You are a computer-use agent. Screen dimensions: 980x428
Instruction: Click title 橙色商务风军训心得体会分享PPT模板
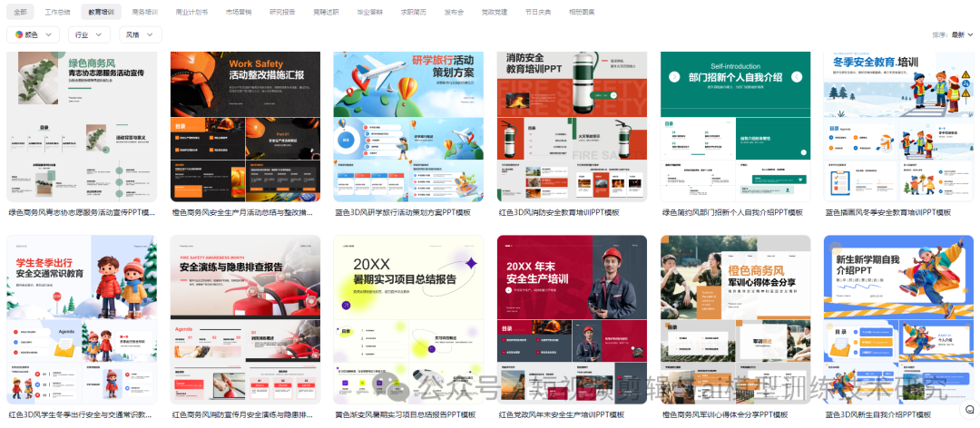pos(724,414)
